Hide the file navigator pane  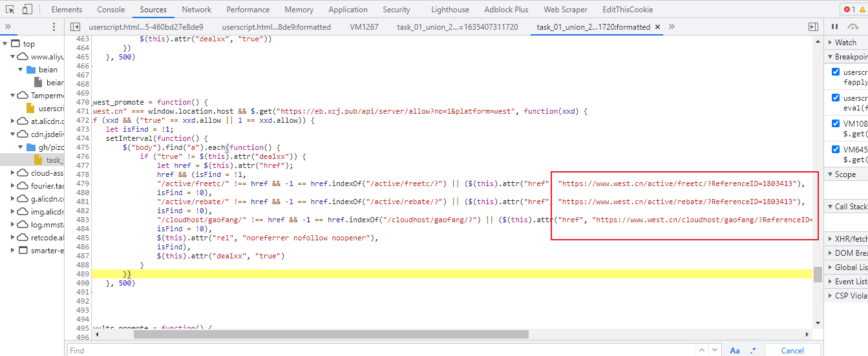click(76, 27)
